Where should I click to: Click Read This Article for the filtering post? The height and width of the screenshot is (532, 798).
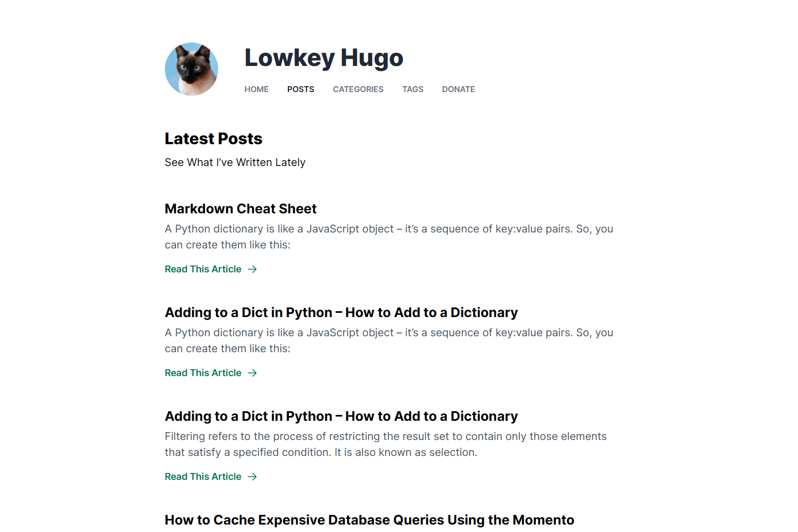[203, 477]
